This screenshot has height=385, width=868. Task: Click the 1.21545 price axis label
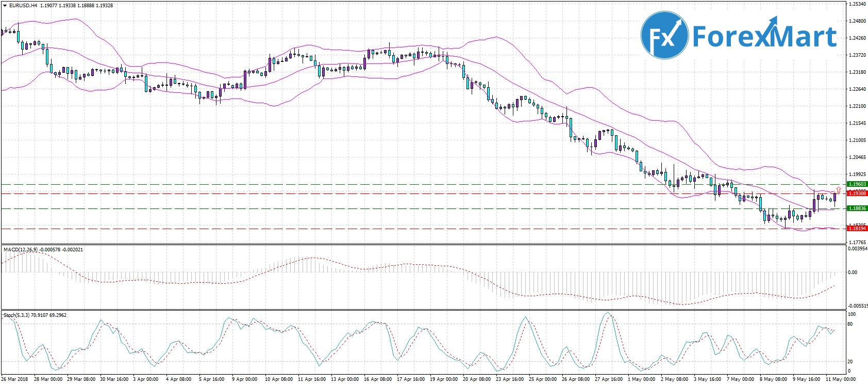(857, 123)
